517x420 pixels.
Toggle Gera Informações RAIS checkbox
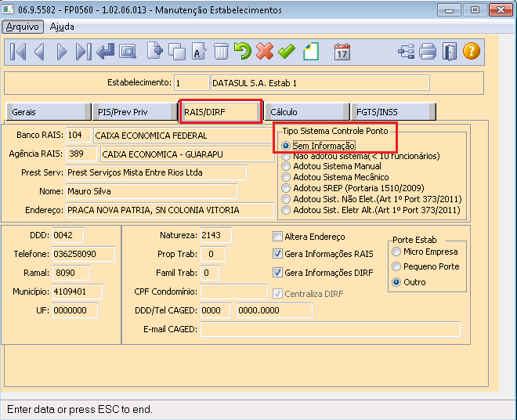point(277,254)
